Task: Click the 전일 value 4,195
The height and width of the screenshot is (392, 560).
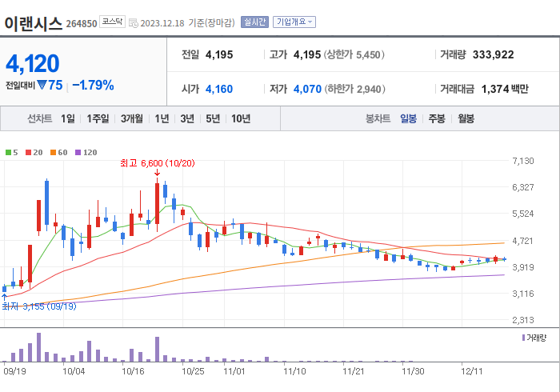Action: click(x=219, y=54)
